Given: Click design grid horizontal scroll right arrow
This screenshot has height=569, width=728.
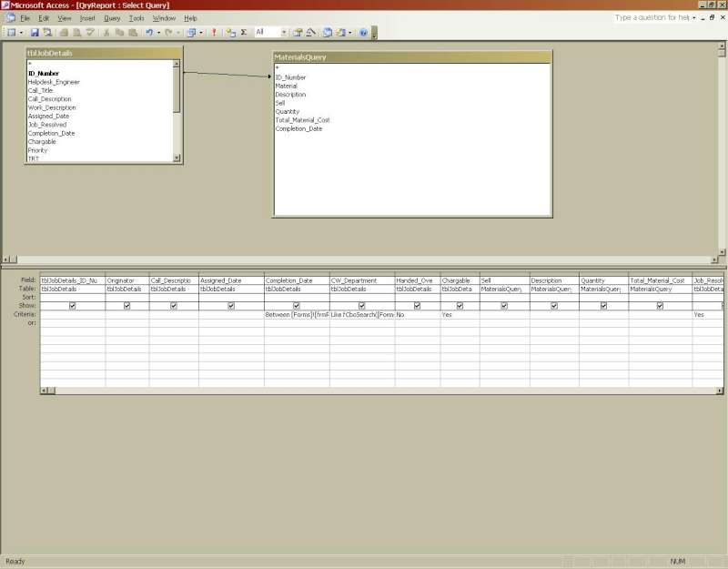Looking at the screenshot, I should [x=720, y=391].
